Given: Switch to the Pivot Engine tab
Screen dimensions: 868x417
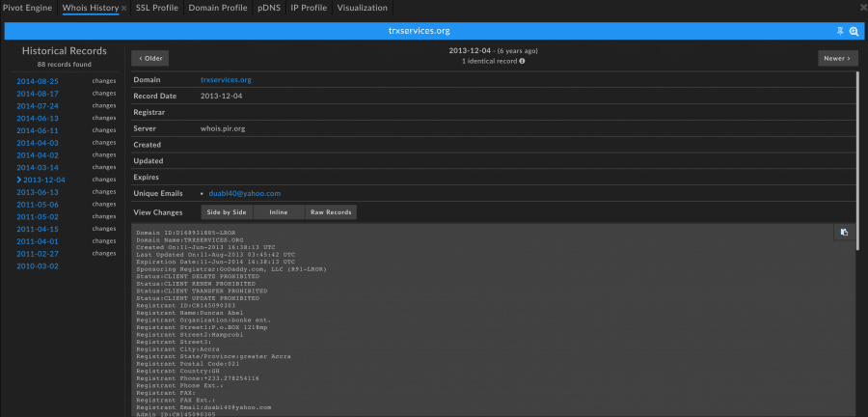Looking at the screenshot, I should [x=28, y=8].
